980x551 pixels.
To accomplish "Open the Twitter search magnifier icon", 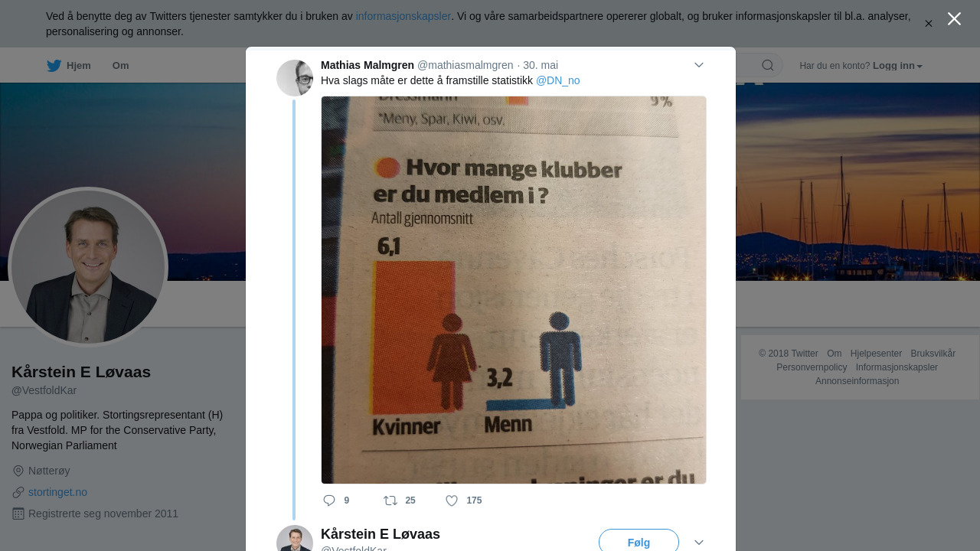I will 768,65.
